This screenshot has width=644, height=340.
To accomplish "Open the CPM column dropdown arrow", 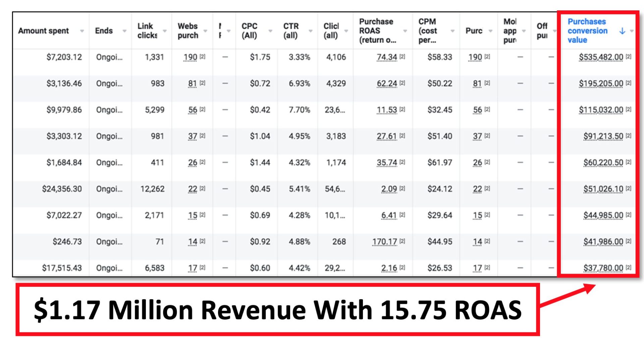I will click(x=452, y=31).
